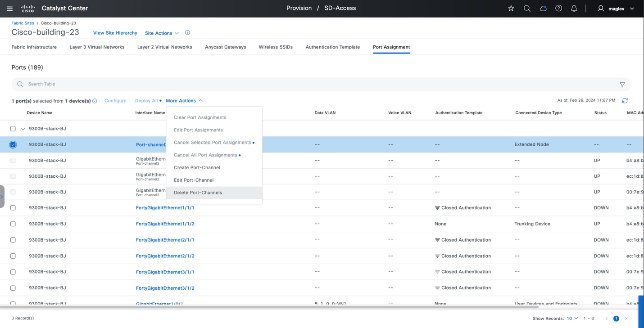
Task: Open the hamburger navigation menu
Action: point(9,9)
